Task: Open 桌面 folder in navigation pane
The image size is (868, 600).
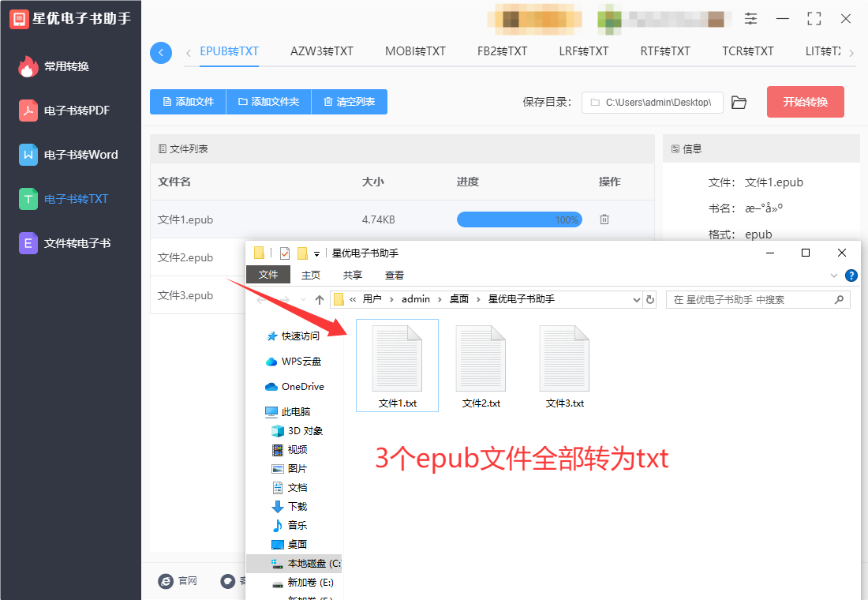Action: [x=290, y=544]
